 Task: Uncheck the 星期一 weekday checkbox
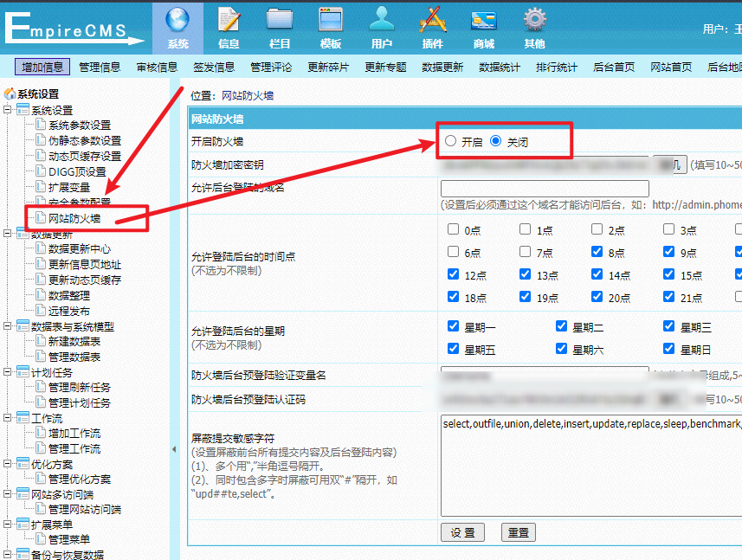[x=454, y=326]
